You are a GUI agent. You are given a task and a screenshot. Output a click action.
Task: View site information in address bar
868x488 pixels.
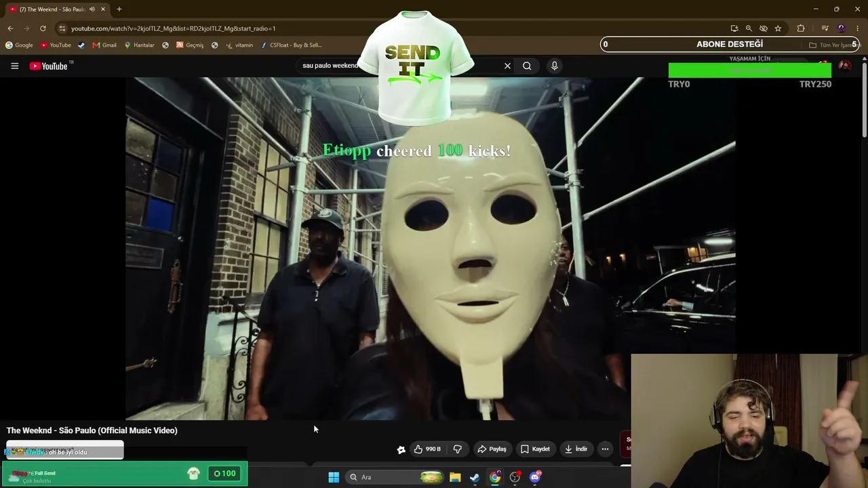(x=62, y=28)
